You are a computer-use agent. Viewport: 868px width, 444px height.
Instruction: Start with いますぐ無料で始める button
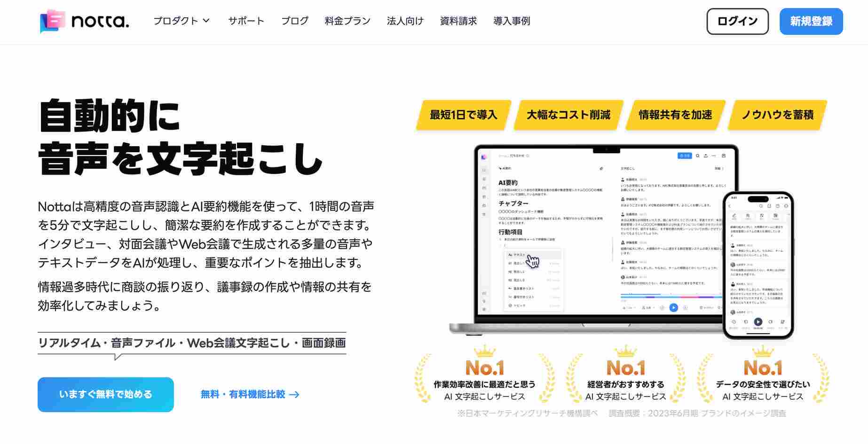click(106, 395)
